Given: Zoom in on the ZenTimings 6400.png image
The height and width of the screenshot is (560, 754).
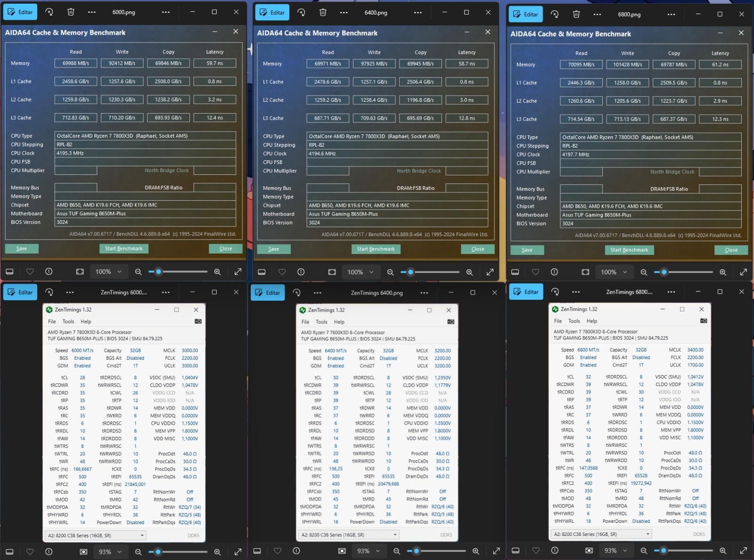Looking at the screenshot, I should tap(476, 551).
